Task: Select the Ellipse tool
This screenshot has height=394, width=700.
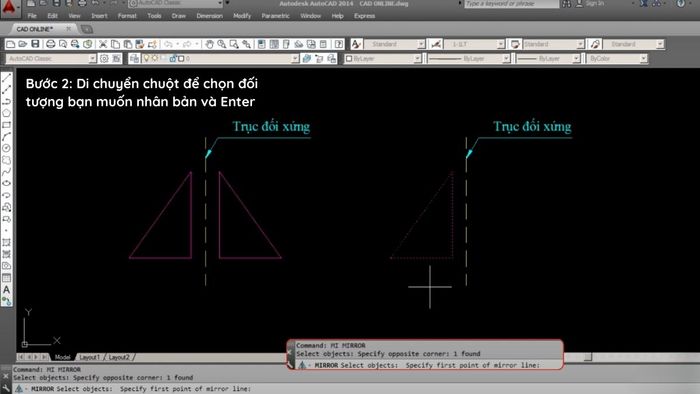Action: 6,183
